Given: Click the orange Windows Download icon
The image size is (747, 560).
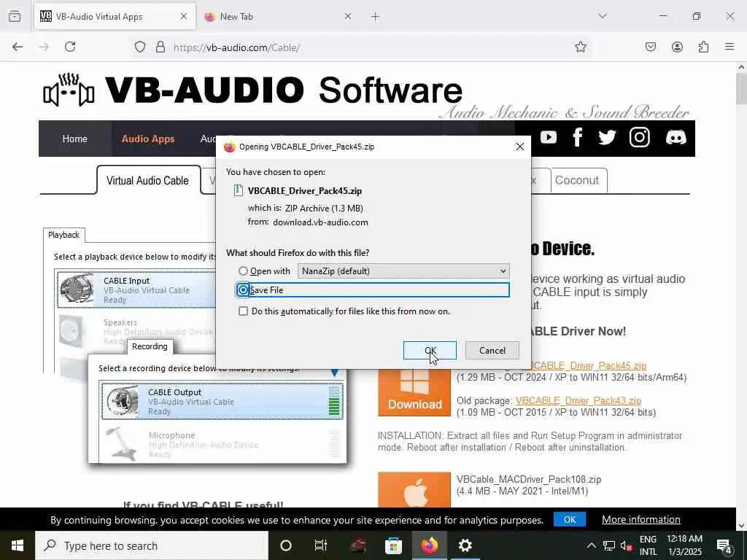Looking at the screenshot, I should pos(414,392).
